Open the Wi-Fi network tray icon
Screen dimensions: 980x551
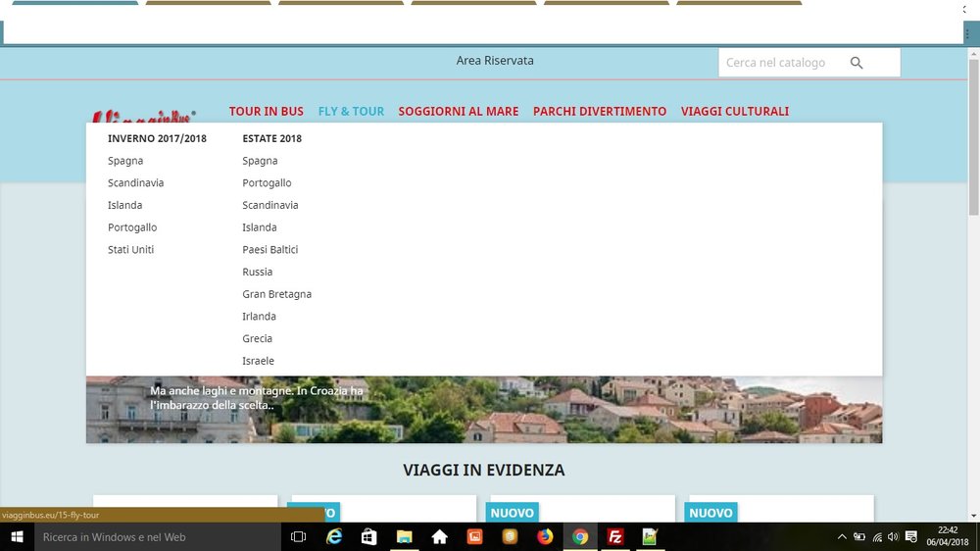(877, 536)
